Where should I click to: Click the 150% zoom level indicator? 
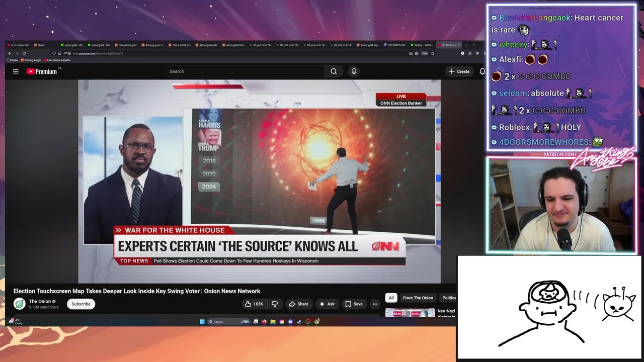[425, 53]
